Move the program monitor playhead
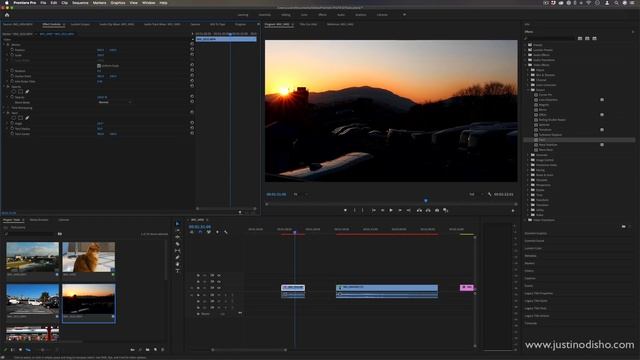 [426, 200]
